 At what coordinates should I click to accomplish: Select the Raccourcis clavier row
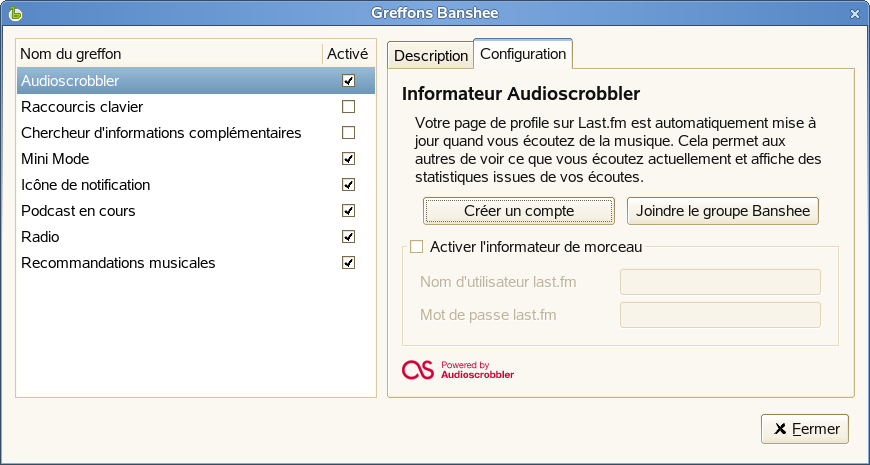(196, 107)
